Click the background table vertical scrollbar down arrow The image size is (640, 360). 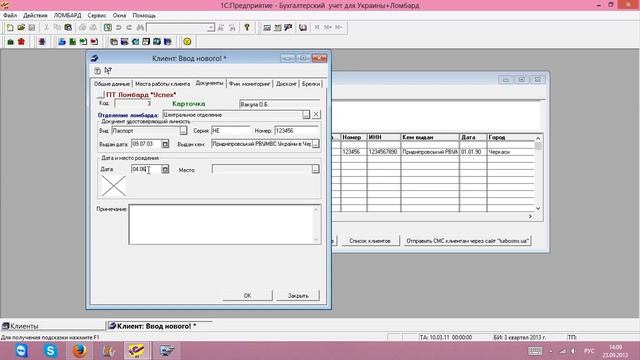click(x=538, y=208)
